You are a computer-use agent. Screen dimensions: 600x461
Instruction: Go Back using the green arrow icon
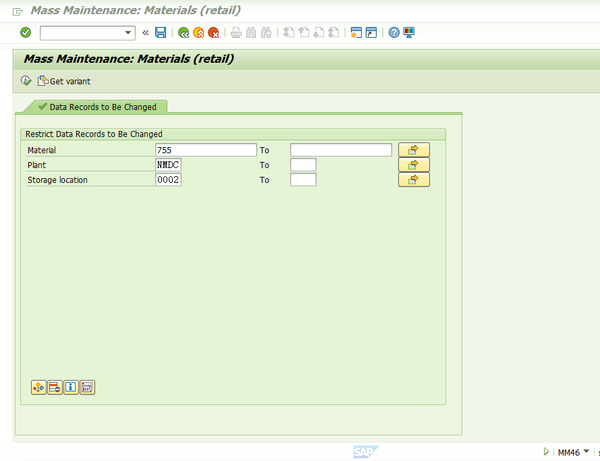coord(184,33)
